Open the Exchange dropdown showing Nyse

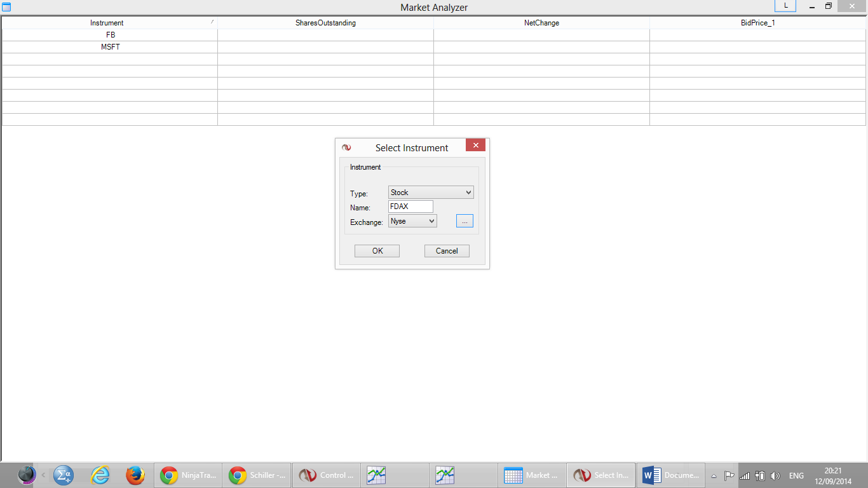coord(412,221)
